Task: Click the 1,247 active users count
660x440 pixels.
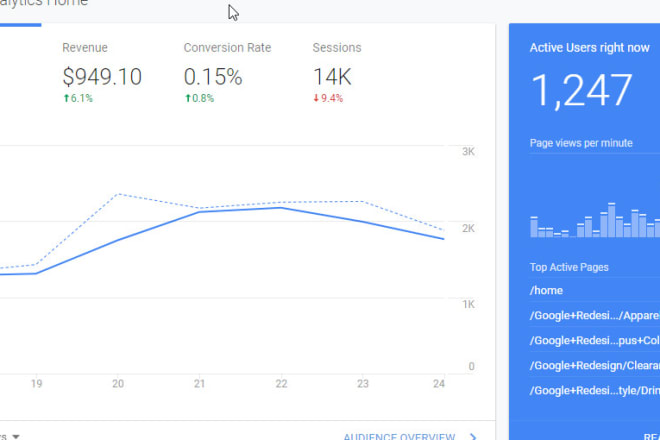Action: 582,91
